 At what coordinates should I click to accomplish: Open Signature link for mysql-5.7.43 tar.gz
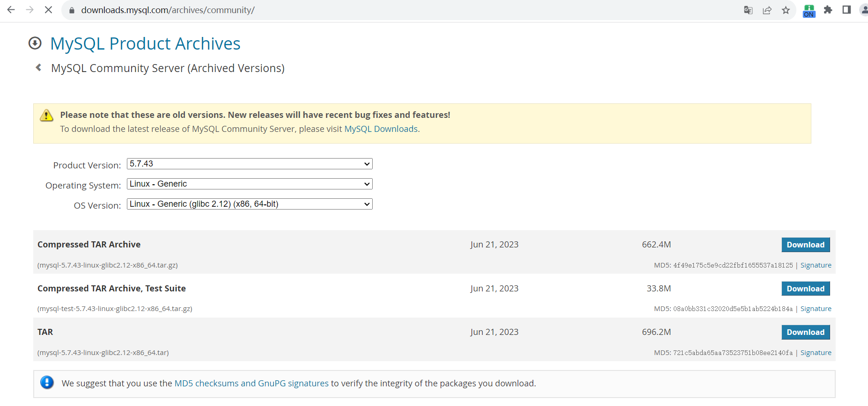(816, 265)
